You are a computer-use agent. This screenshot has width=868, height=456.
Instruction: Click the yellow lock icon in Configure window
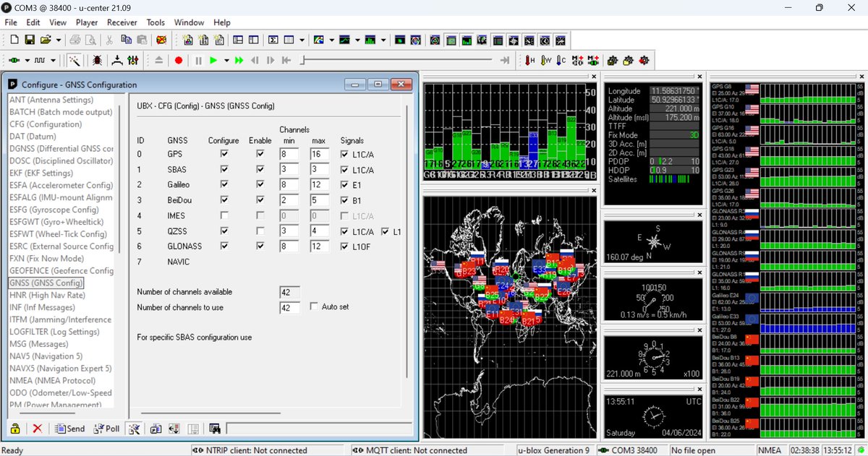tap(15, 429)
